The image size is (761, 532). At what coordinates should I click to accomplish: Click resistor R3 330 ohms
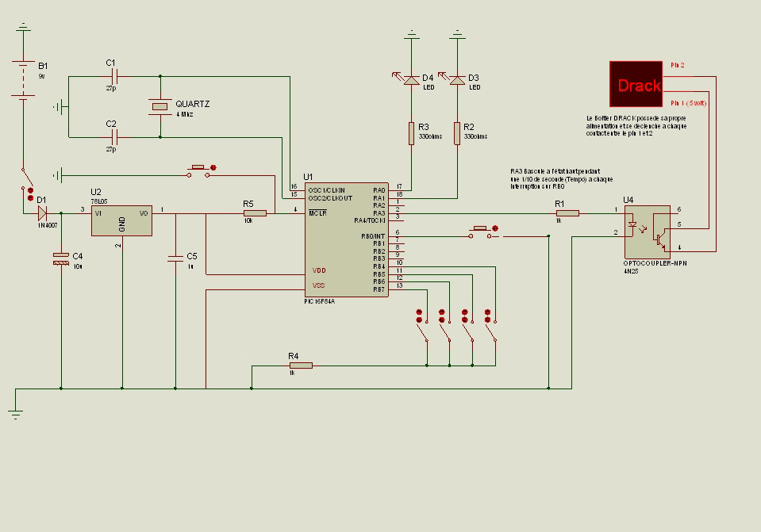coord(412,133)
